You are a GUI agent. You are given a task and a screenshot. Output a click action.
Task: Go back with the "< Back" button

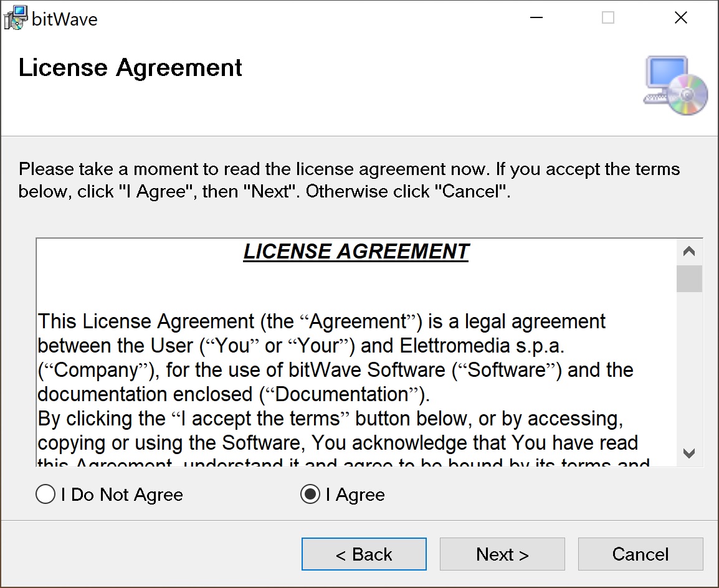pos(364,554)
